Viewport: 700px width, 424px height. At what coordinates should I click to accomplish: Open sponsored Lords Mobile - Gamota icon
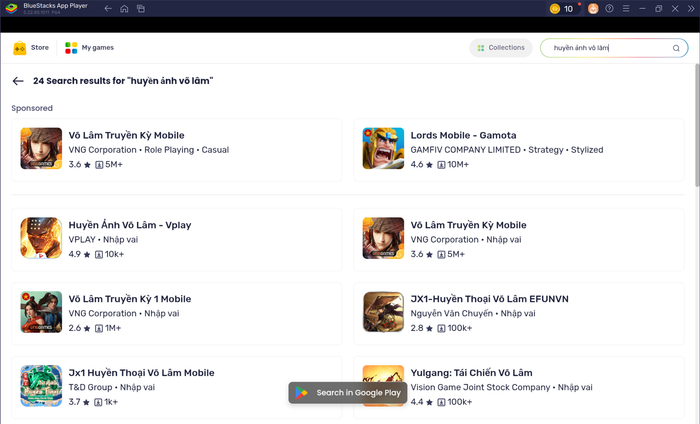pyautogui.click(x=383, y=149)
